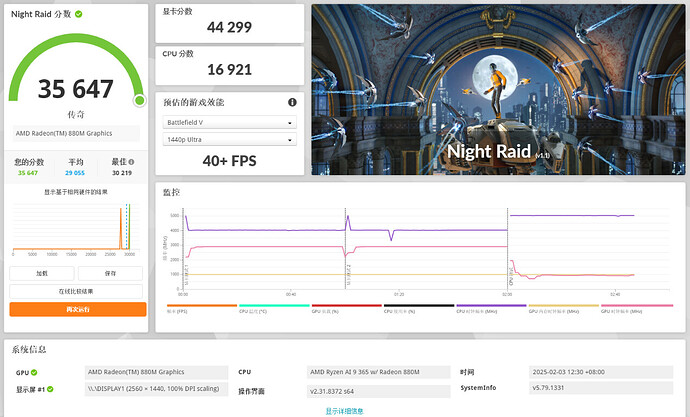Click the 保存 save button
The height and width of the screenshot is (417, 690).
point(110,273)
